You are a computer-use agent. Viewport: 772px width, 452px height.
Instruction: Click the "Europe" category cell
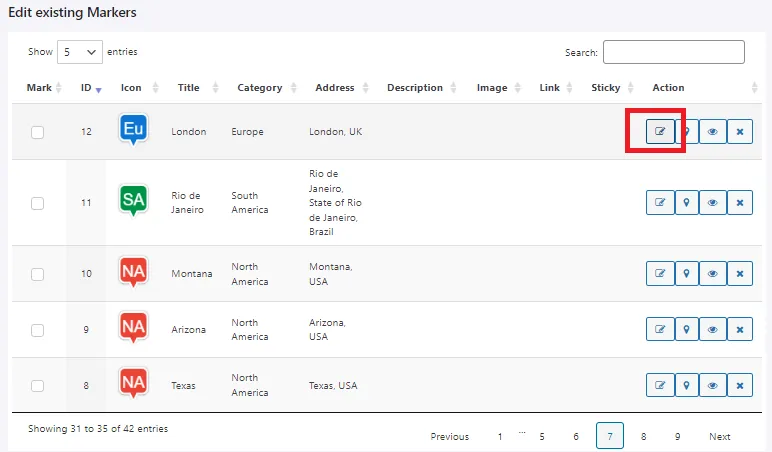247,131
